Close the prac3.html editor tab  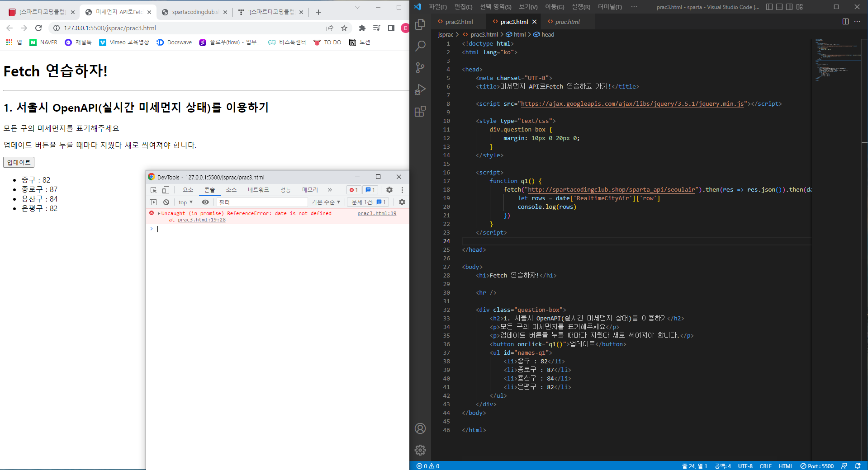(x=534, y=22)
